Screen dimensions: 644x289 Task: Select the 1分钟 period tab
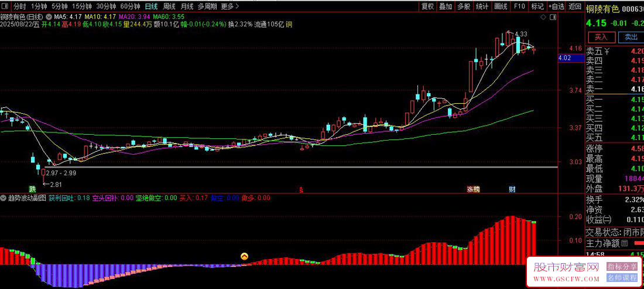click(x=39, y=6)
